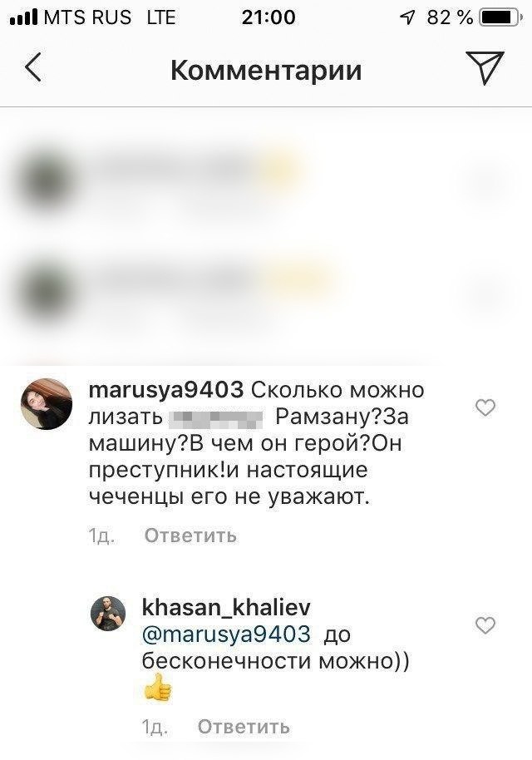Tap the 21:00 clock in the status bar
This screenshot has height=760, width=532.
coord(268,17)
